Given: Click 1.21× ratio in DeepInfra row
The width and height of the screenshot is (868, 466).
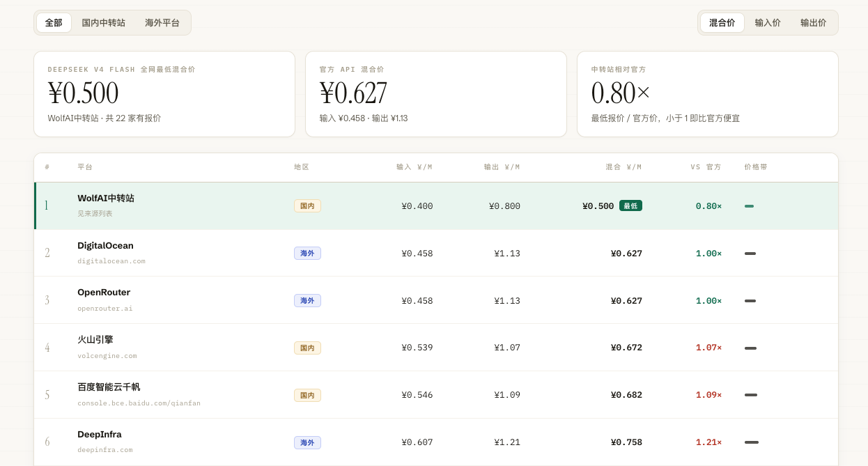Looking at the screenshot, I should click(x=708, y=442).
